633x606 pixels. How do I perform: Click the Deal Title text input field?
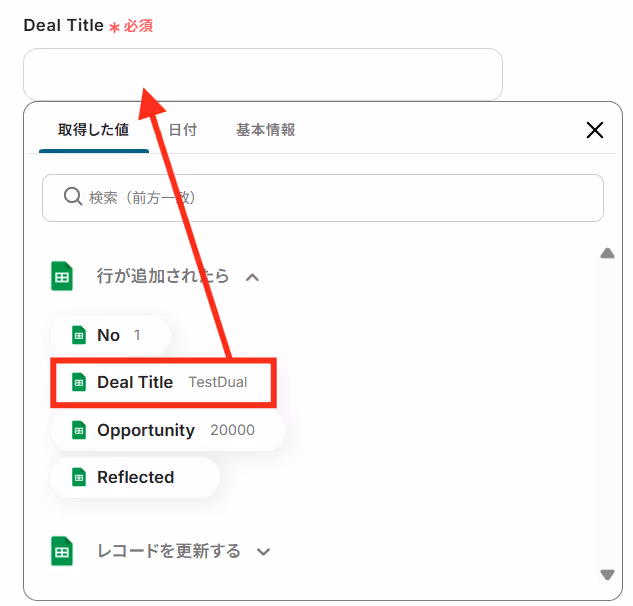point(263,74)
